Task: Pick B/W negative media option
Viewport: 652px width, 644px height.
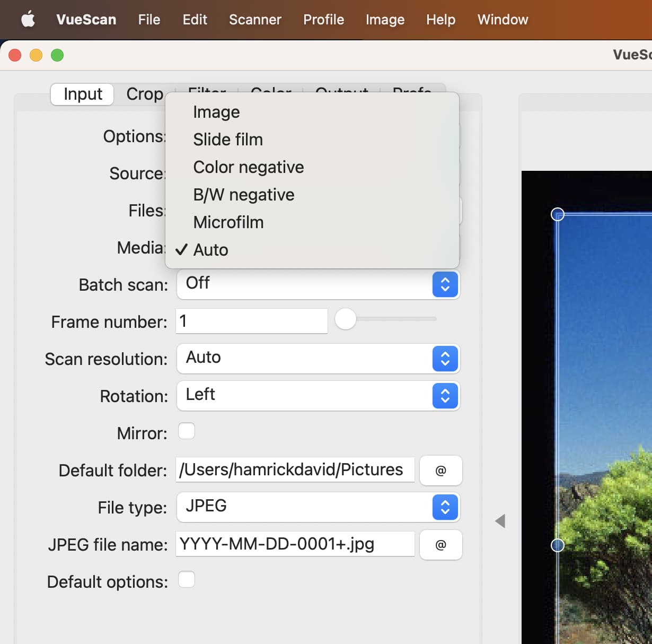Action: (x=243, y=195)
